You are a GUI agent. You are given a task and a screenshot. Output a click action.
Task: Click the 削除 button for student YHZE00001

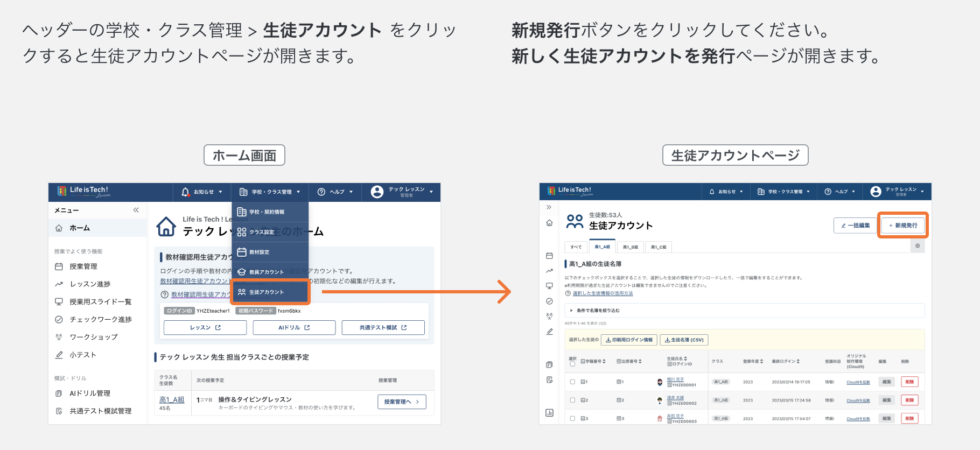[x=909, y=382]
